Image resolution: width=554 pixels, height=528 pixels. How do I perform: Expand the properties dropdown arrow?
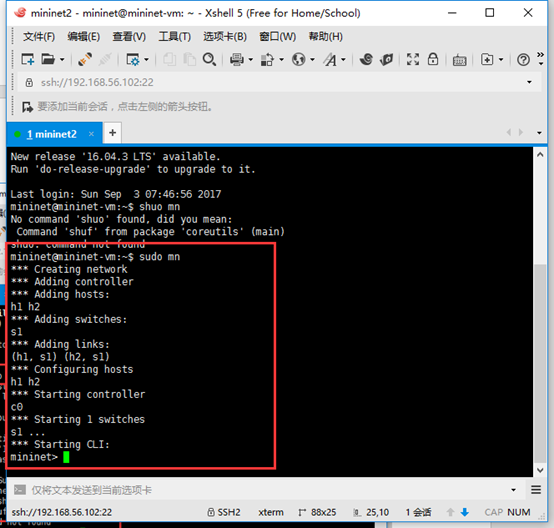pos(146,60)
